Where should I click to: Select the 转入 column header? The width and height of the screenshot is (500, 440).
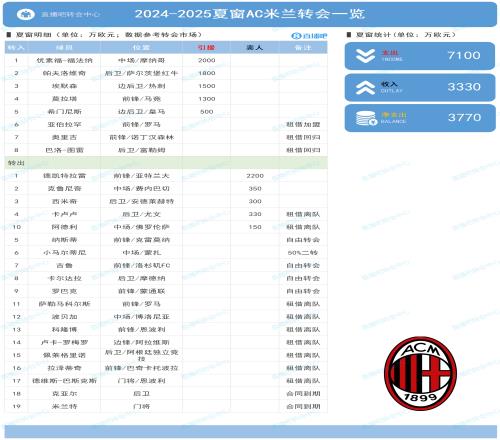(16, 48)
